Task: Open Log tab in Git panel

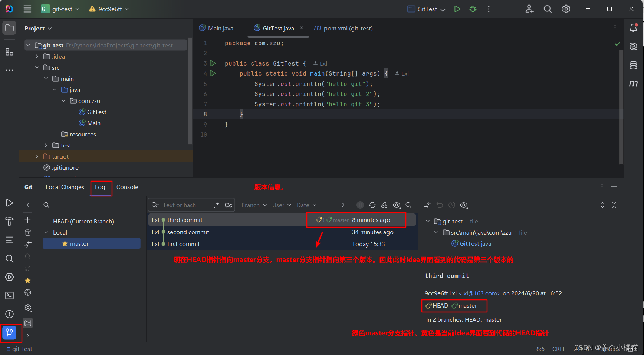Action: point(100,187)
